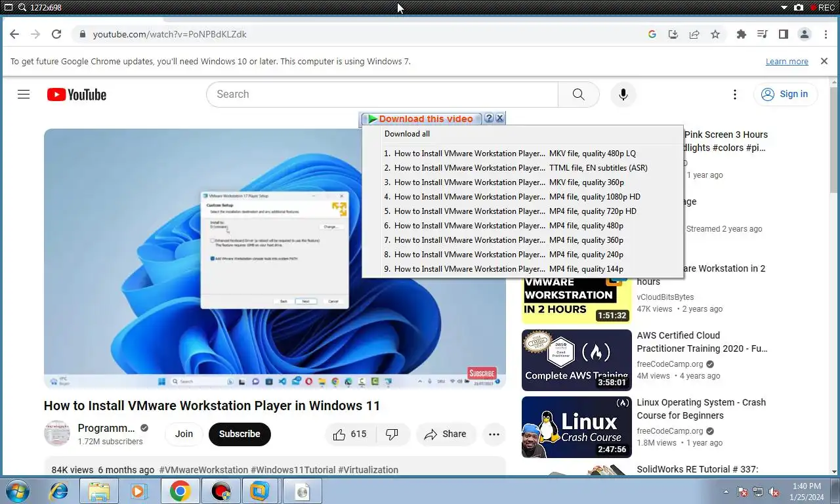Choose MP4 file quality 240p

[523, 255]
